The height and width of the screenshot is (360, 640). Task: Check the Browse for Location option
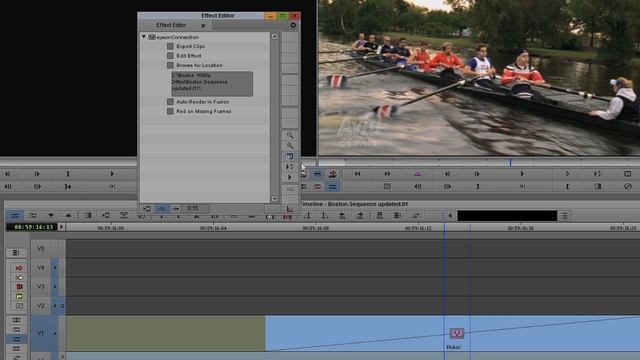(170, 65)
